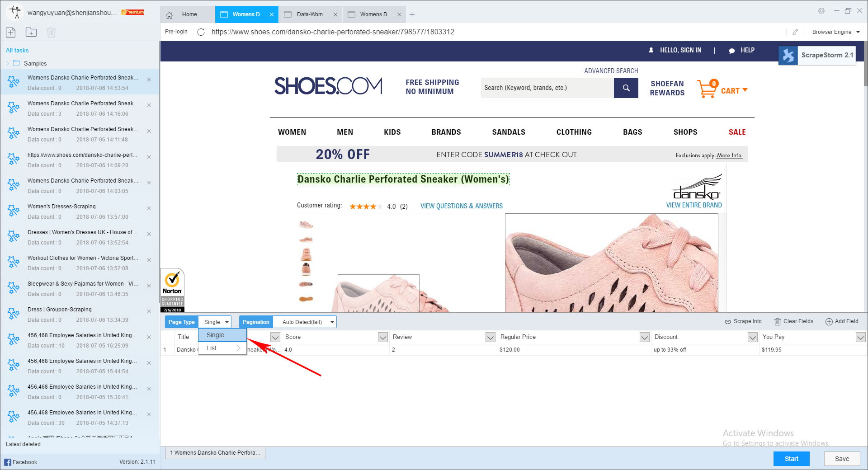Screen dimensions: 868x470
Task: Click the ScrapeStorm 2.1 logo badge
Action: pos(817,55)
